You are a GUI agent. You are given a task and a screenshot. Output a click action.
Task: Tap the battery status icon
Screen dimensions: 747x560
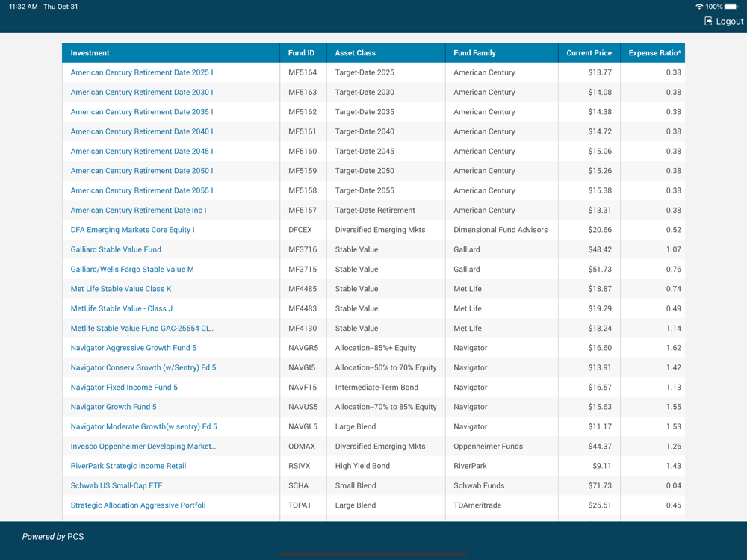[x=731, y=7]
